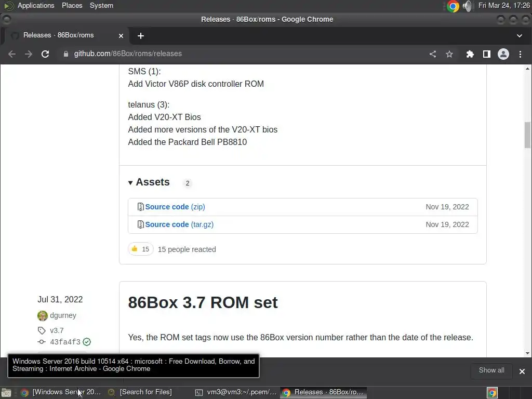Click Nov 19, 2022 in the tar.gz row
The image size is (532, 399).
(447, 224)
